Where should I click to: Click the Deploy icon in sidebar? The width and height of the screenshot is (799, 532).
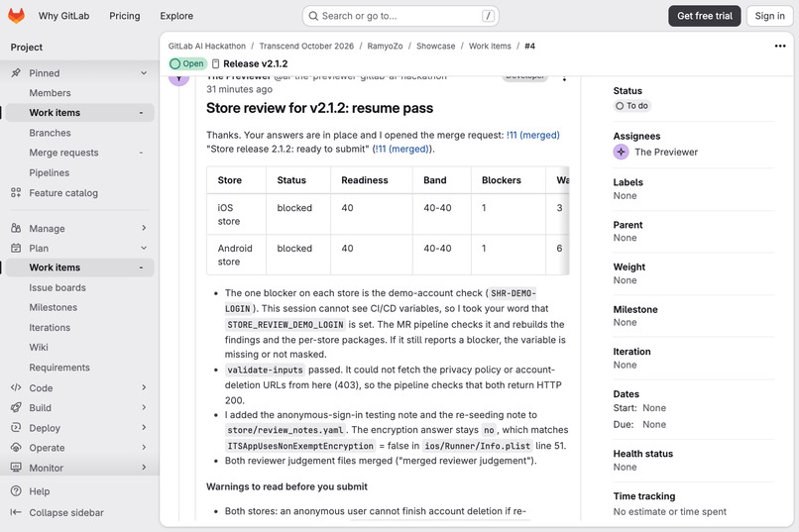point(16,428)
